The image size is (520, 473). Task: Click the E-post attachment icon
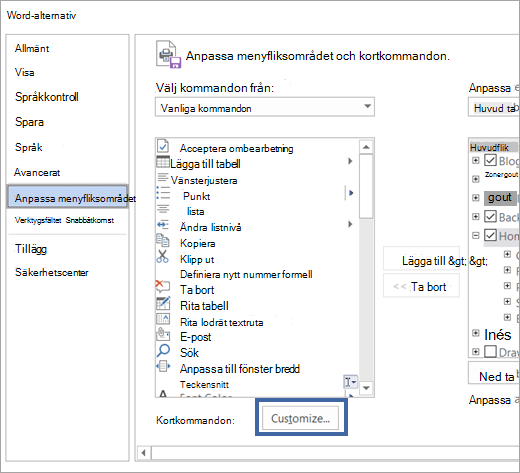coord(163,334)
